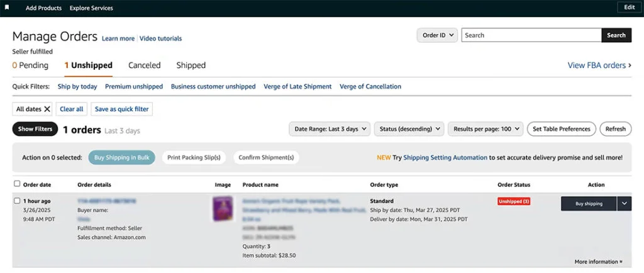Open Results per page: 100 dropdown
Viewport: 644px width, 273px height.
click(486, 129)
